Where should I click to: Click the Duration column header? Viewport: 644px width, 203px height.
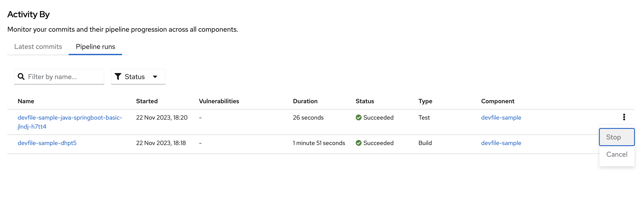click(305, 101)
